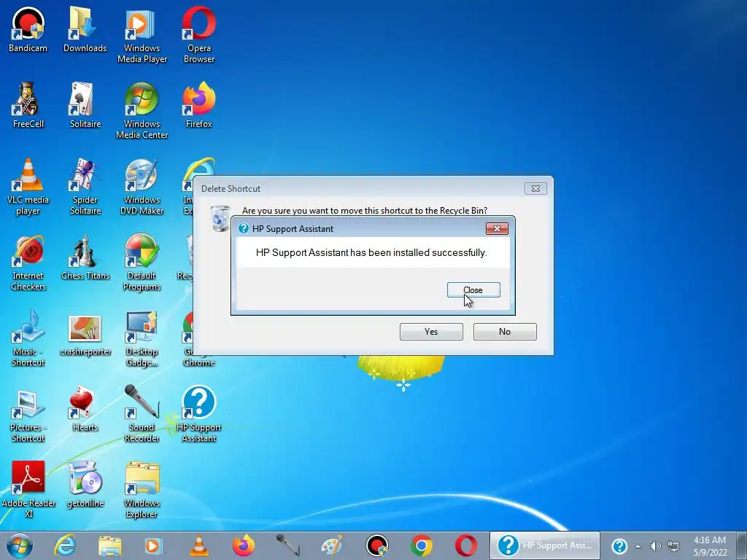Click Close in HP Support Assistant dialog

(473, 290)
